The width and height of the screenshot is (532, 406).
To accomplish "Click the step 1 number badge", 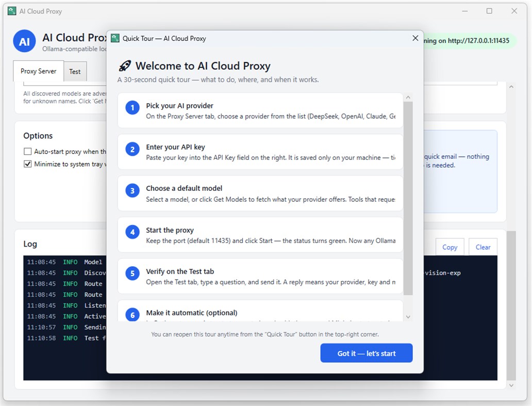I will pos(132,108).
